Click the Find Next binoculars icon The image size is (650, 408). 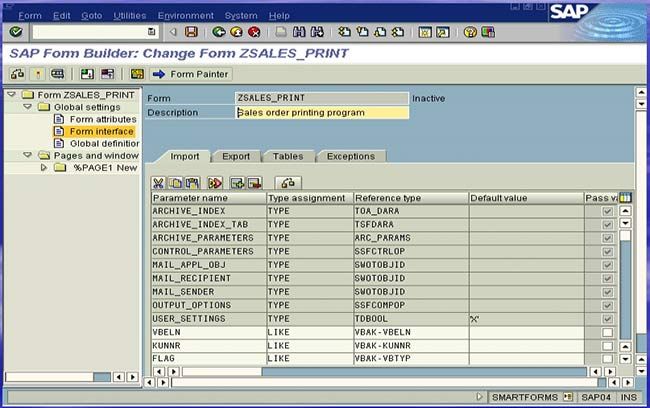(317, 32)
